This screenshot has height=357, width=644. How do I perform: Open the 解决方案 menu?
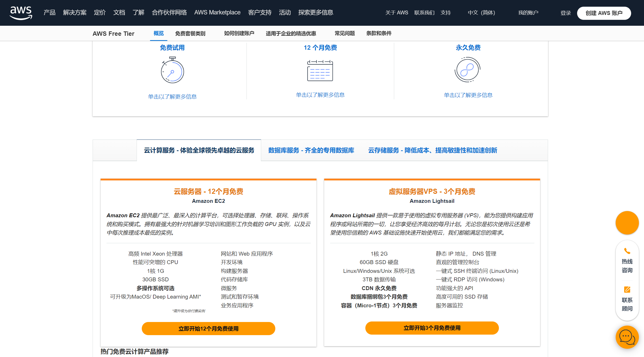click(x=75, y=13)
